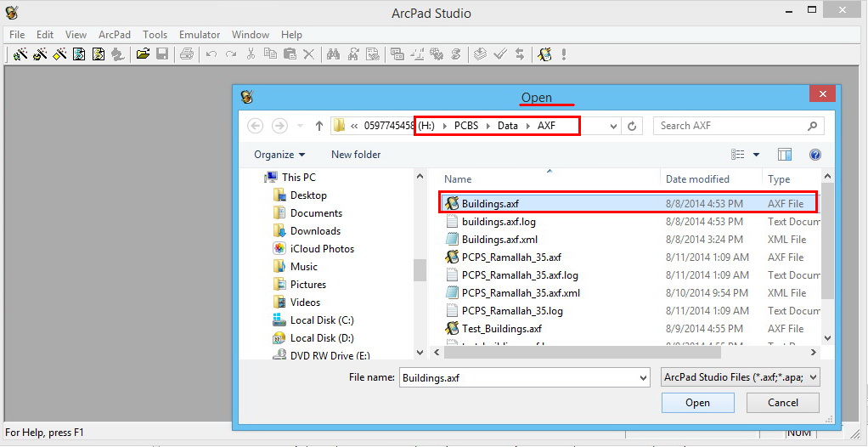
Task: Click the Change your view icon
Action: 737,155
